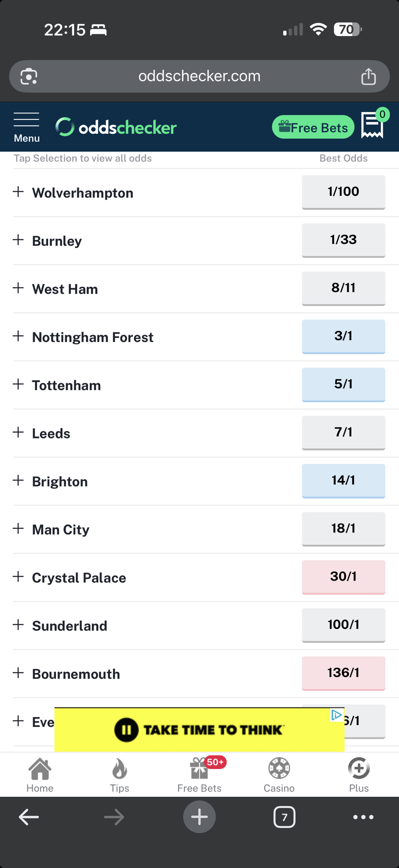Tap the oddschecker.com address field

pyautogui.click(x=199, y=76)
